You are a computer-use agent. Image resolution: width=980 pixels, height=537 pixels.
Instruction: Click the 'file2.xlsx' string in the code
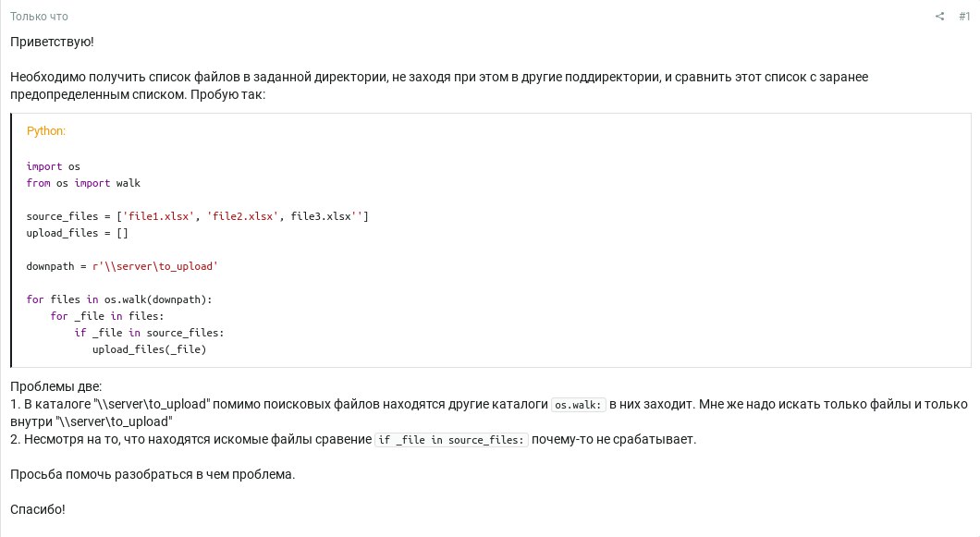click(243, 216)
